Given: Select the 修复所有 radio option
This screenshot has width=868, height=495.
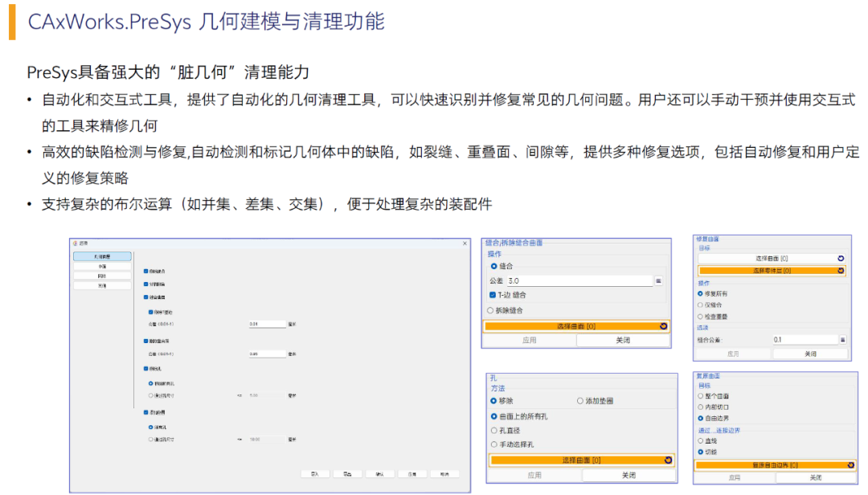Looking at the screenshot, I should point(700,294).
